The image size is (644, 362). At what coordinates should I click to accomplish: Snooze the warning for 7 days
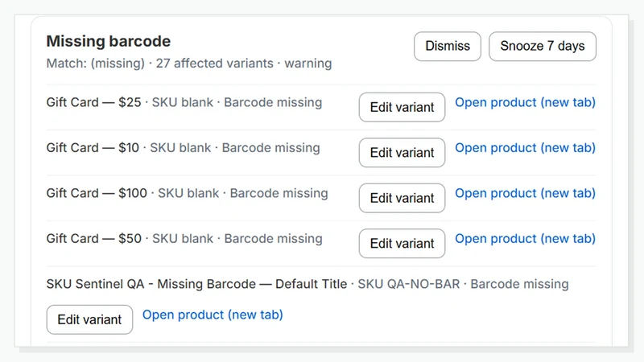click(x=542, y=47)
